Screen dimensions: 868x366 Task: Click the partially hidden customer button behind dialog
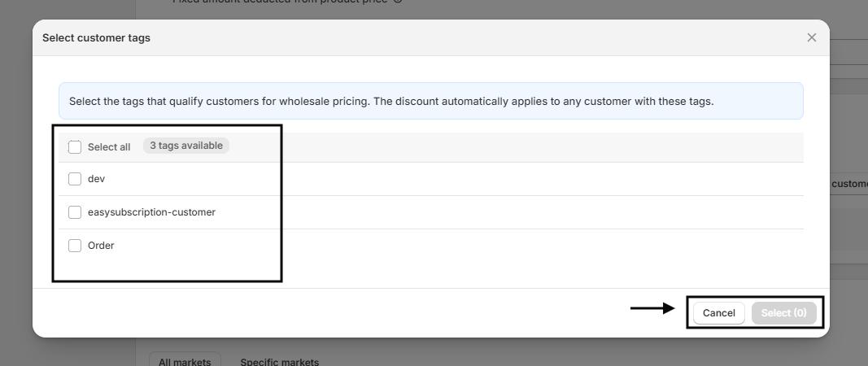[x=848, y=184]
